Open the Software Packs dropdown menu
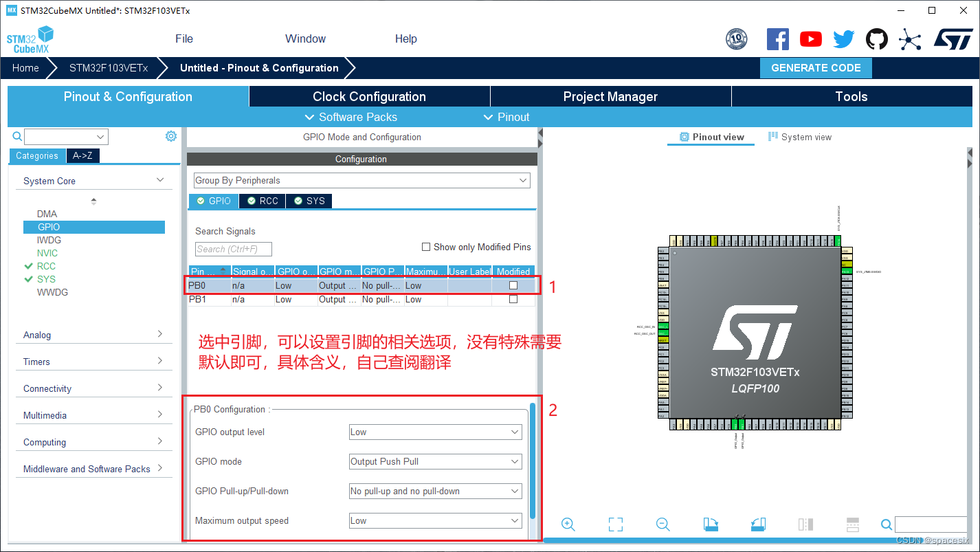Screen dimensions: 980x552 350,117
